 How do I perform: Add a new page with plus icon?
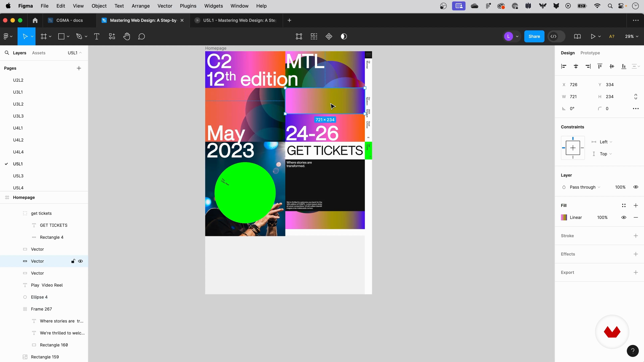tap(79, 68)
